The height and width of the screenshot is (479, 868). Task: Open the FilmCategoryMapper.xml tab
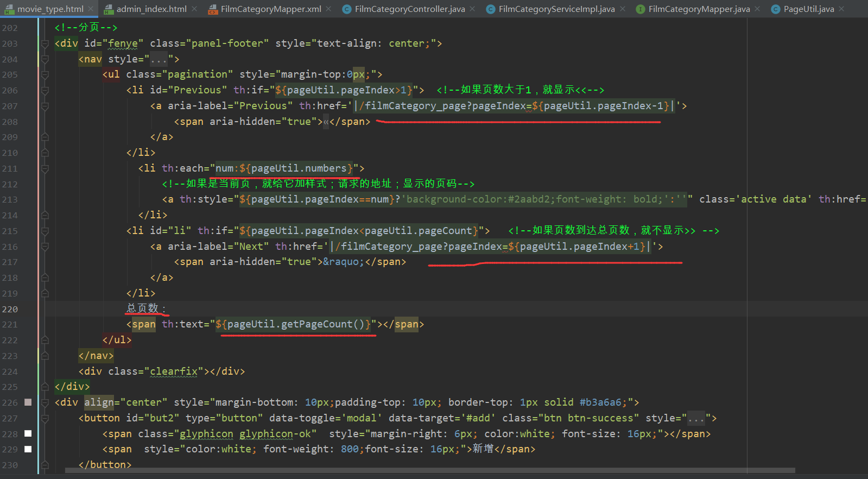(x=271, y=9)
